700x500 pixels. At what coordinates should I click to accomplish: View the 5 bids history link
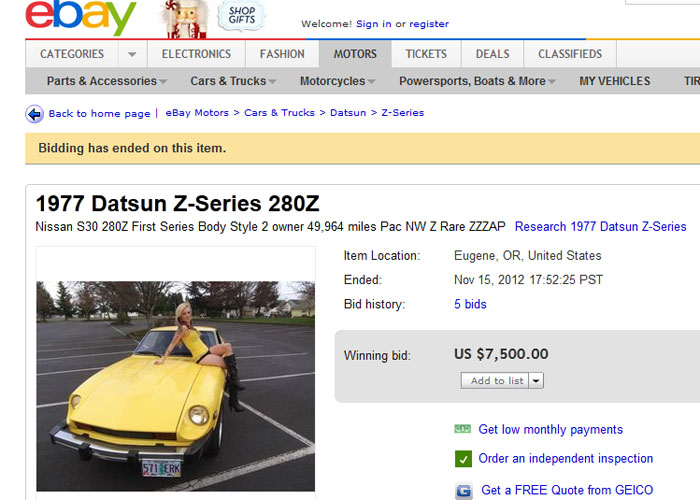pyautogui.click(x=470, y=304)
